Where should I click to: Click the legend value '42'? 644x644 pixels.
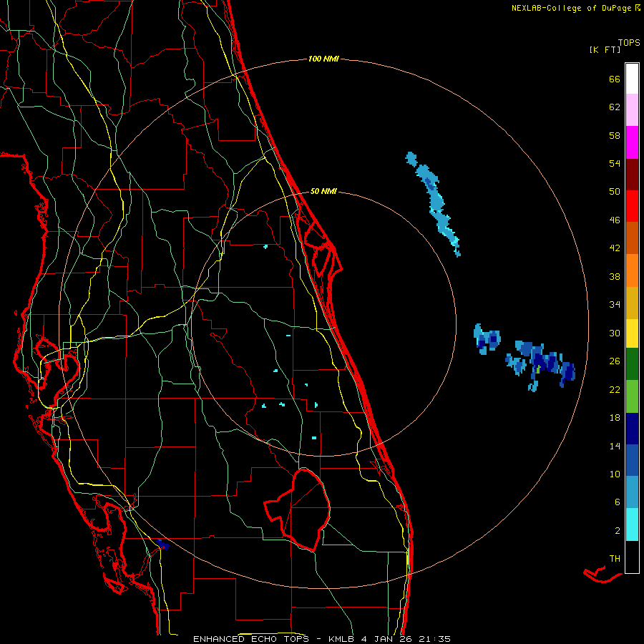(x=615, y=248)
